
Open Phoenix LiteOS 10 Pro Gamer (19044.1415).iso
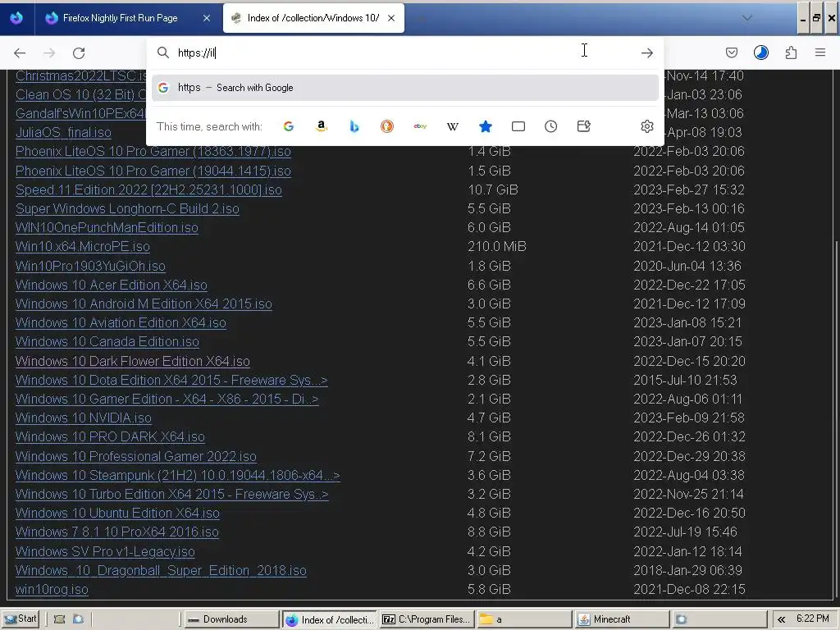click(x=153, y=171)
